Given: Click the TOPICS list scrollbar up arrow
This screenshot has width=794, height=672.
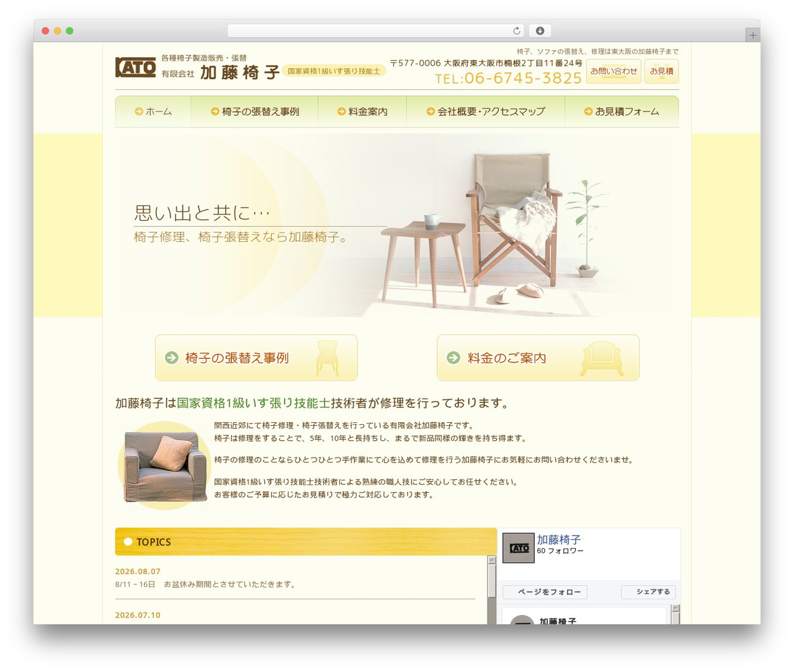Looking at the screenshot, I should (492, 560).
